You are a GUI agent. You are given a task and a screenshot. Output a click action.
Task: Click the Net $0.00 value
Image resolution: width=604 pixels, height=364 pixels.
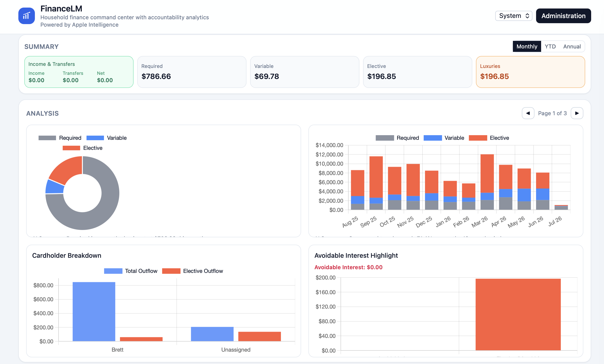pos(105,80)
